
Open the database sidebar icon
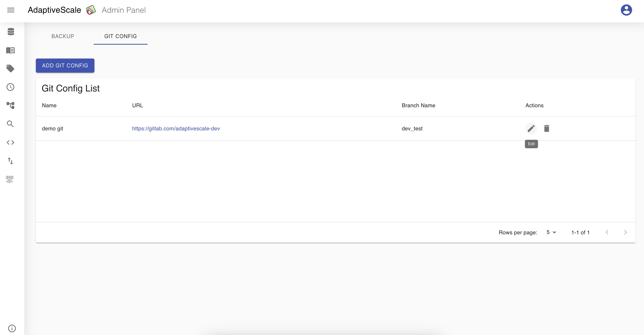point(11,31)
